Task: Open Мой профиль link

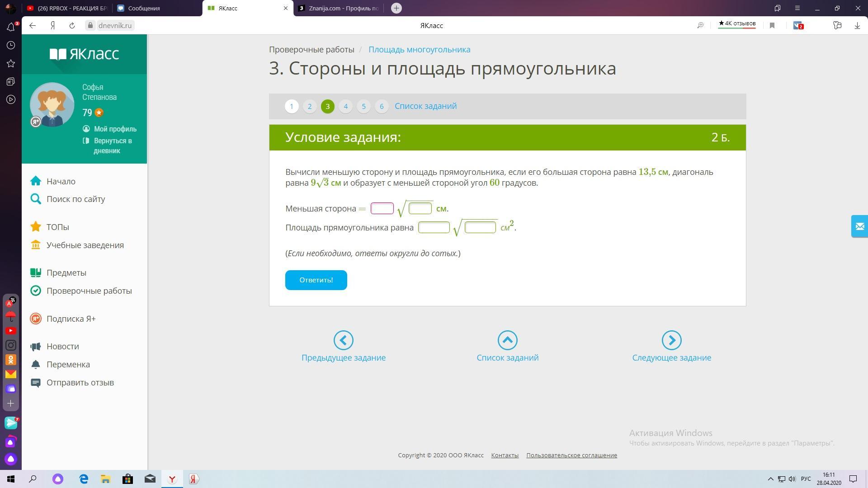Action: click(115, 129)
